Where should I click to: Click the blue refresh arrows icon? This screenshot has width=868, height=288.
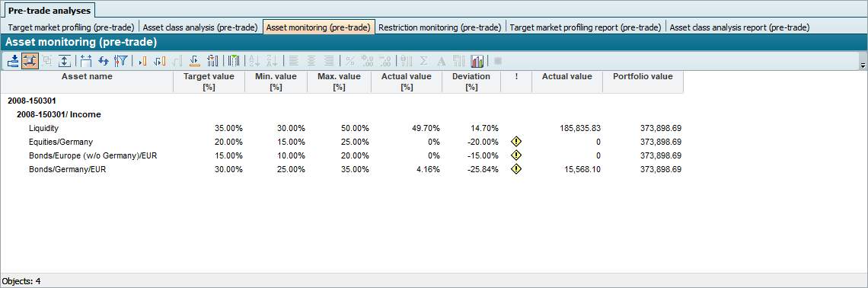(104, 61)
